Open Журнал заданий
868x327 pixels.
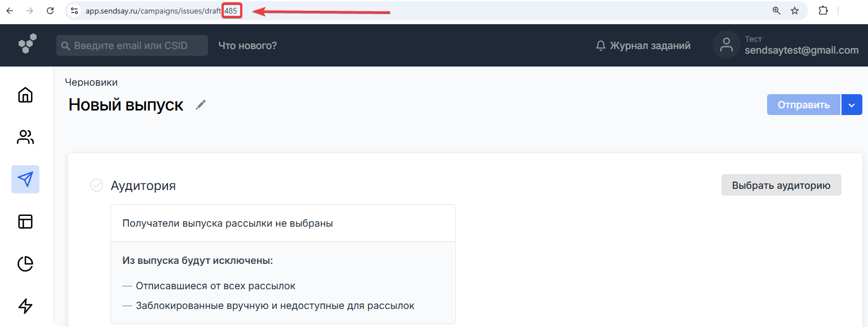[643, 46]
